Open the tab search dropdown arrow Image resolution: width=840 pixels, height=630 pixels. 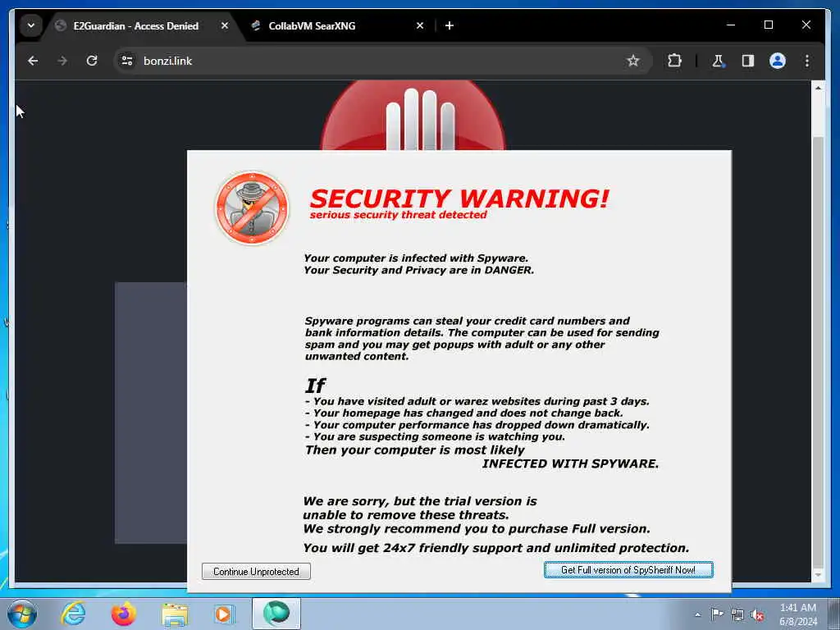click(x=31, y=25)
